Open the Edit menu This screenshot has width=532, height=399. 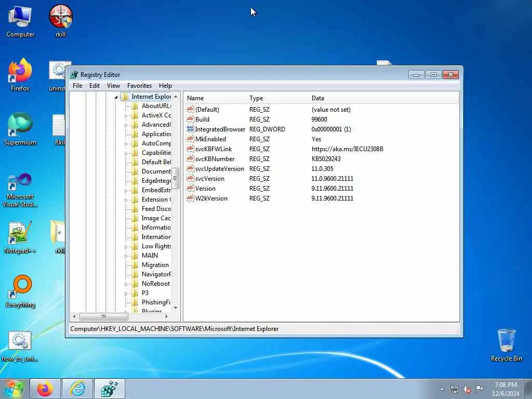95,86
